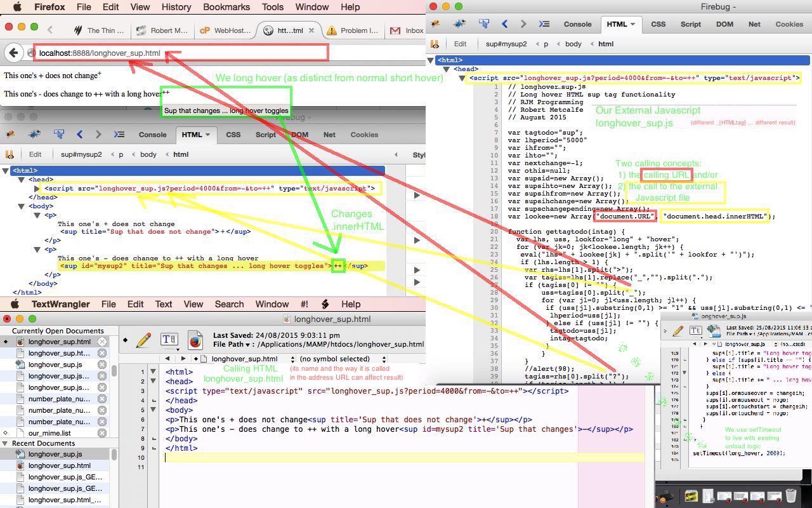Click the Firefox back navigation arrow

click(x=13, y=52)
